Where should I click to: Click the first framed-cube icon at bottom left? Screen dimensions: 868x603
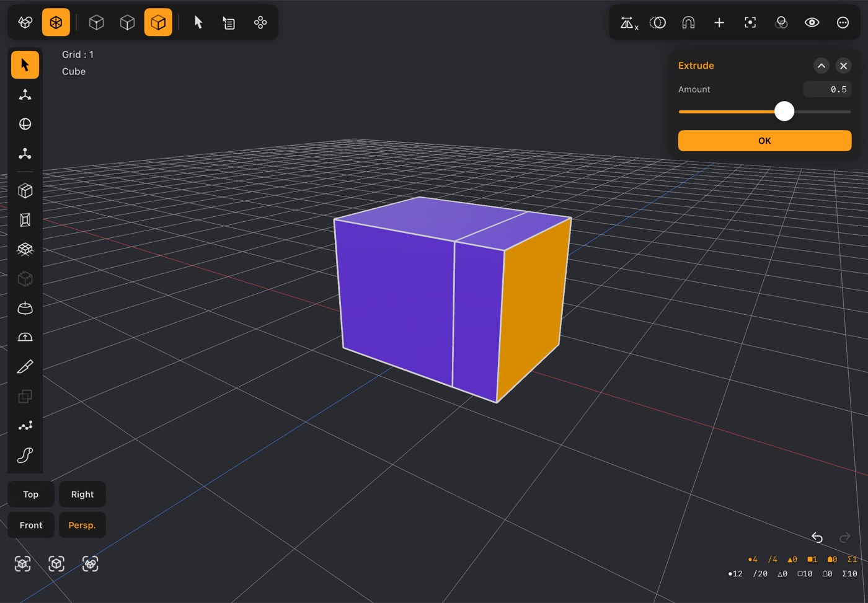click(x=23, y=564)
